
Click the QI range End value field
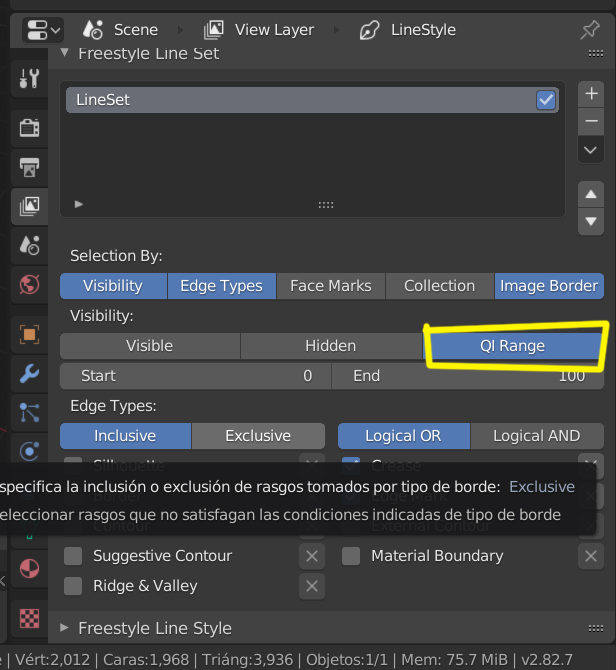point(466,376)
